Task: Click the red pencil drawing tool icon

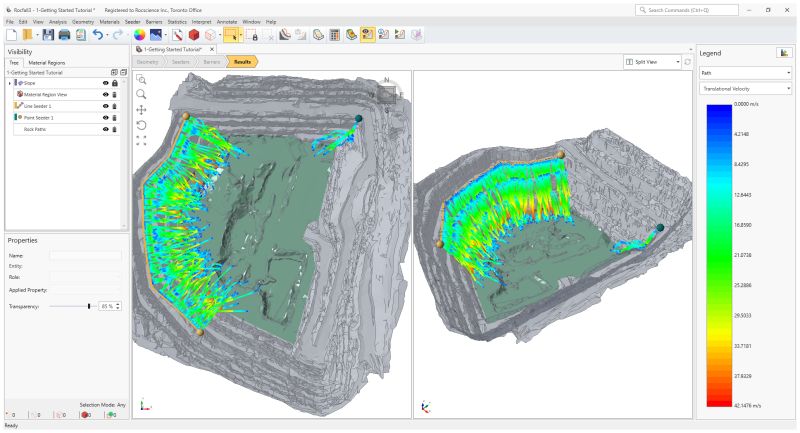Action: tap(177, 35)
